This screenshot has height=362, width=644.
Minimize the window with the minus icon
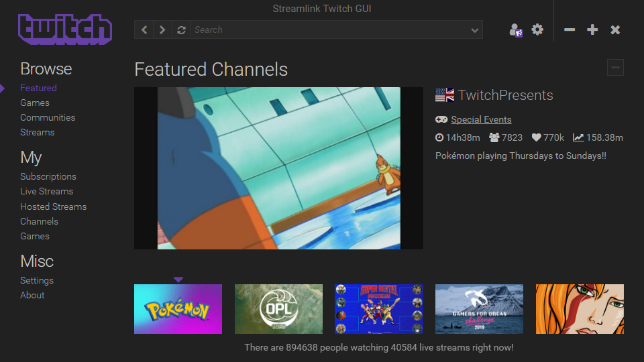tap(570, 29)
